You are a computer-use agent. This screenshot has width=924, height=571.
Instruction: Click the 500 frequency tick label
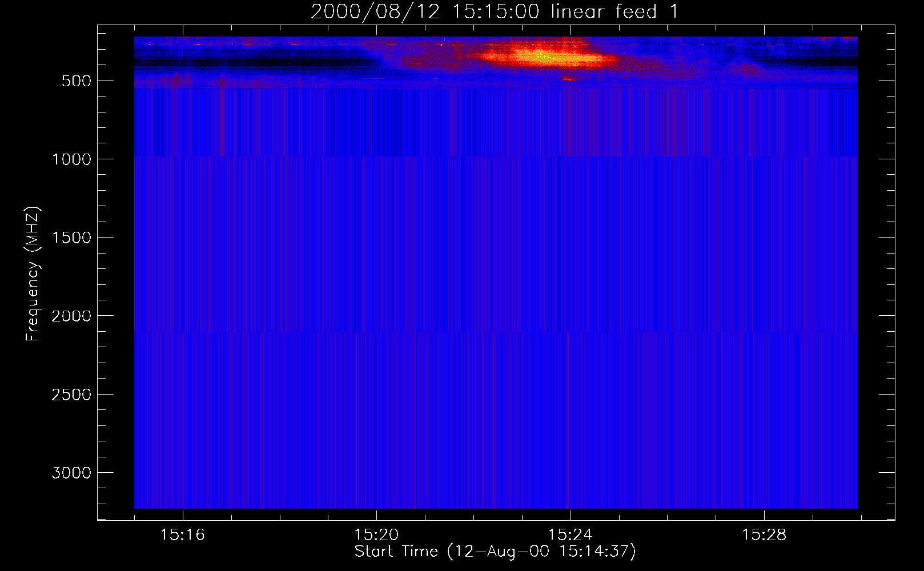[77, 81]
